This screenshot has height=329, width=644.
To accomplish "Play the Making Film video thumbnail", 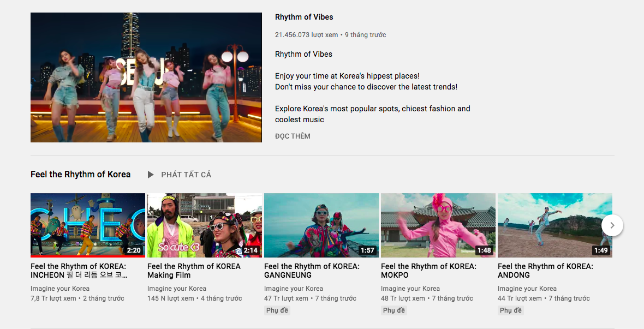I will pyautogui.click(x=205, y=225).
